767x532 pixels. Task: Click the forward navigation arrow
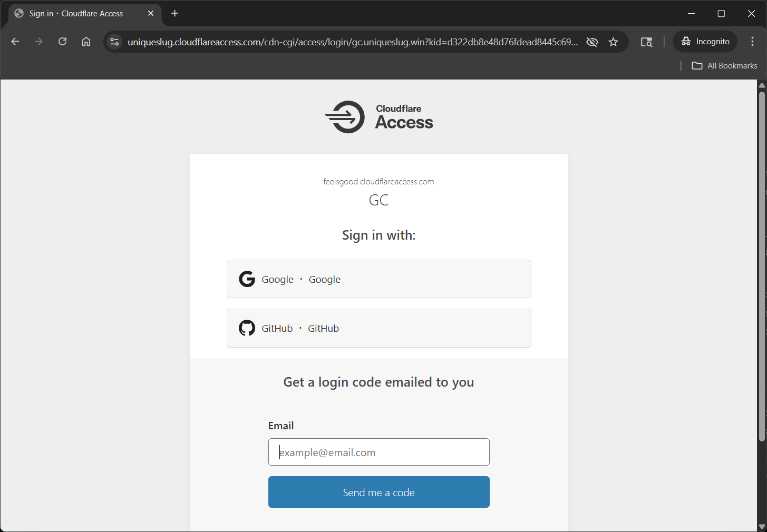coord(38,42)
